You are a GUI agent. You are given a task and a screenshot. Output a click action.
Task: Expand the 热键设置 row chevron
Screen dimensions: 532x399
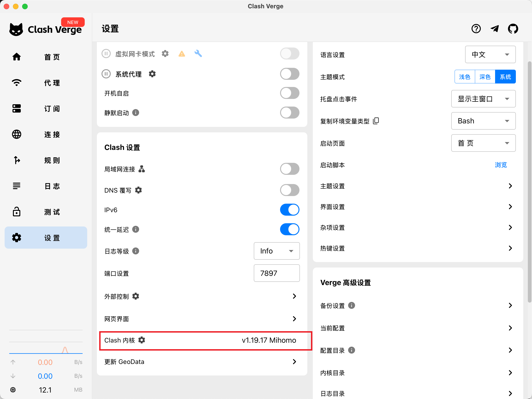(510, 248)
